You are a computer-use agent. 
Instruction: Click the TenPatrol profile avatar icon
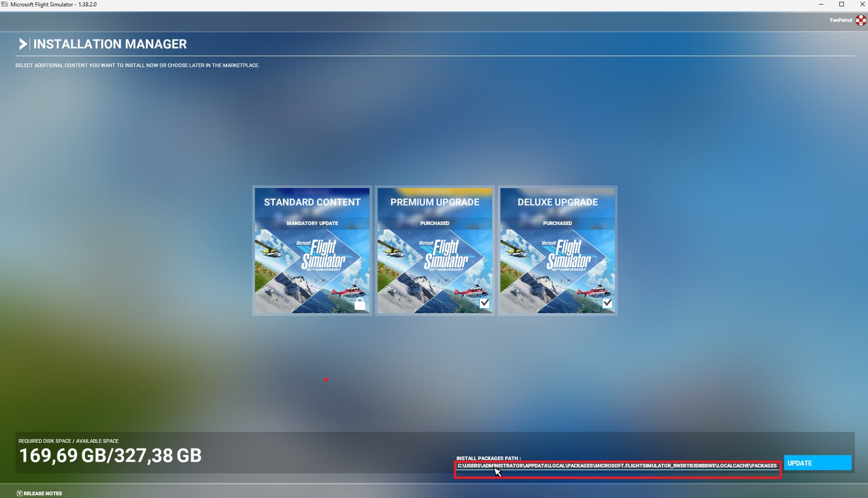pos(861,20)
